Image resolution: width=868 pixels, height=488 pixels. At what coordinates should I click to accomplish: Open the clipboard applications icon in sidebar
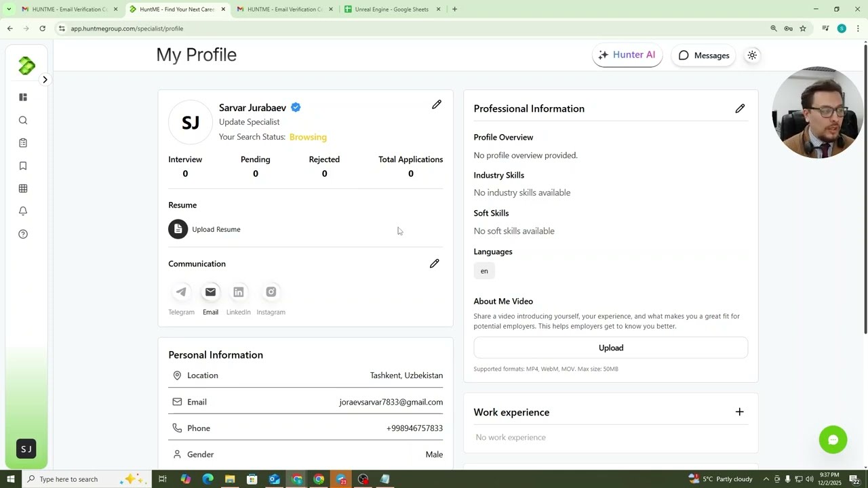23,143
